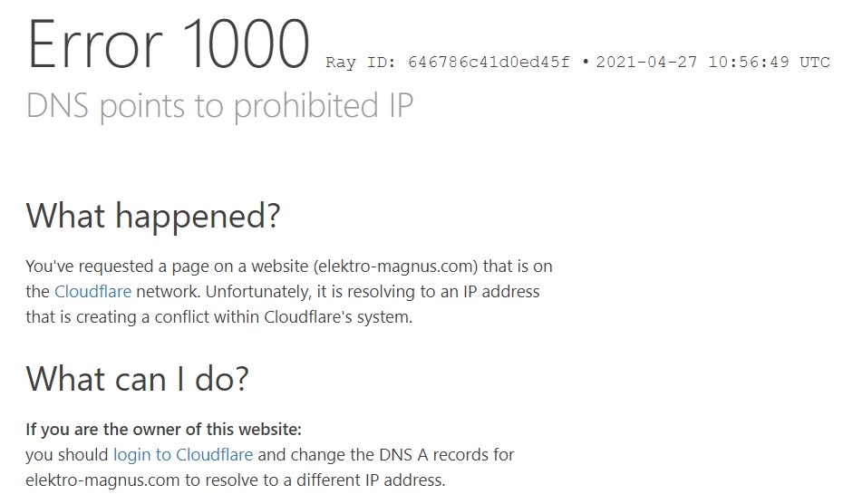Click the Error 1000 heading
Viewport: 843px width, 504px height.
point(169,44)
